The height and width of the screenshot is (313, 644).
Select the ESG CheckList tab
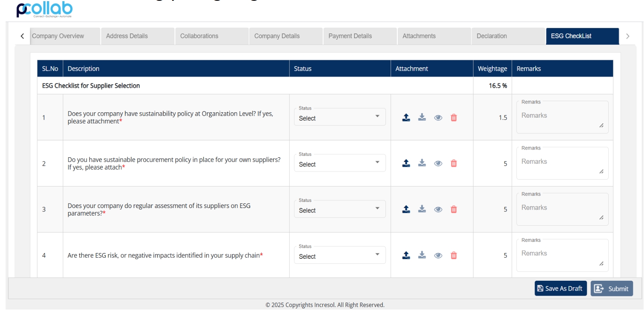[x=583, y=36]
